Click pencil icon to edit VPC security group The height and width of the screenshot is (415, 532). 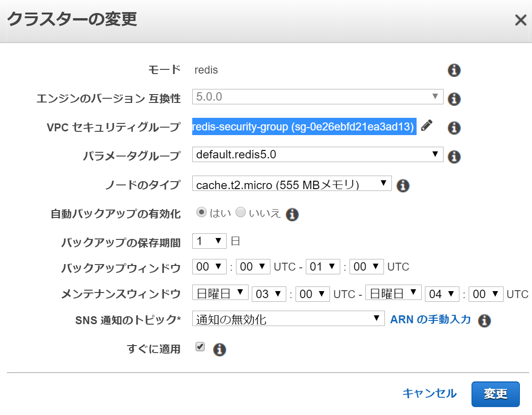[x=426, y=126]
